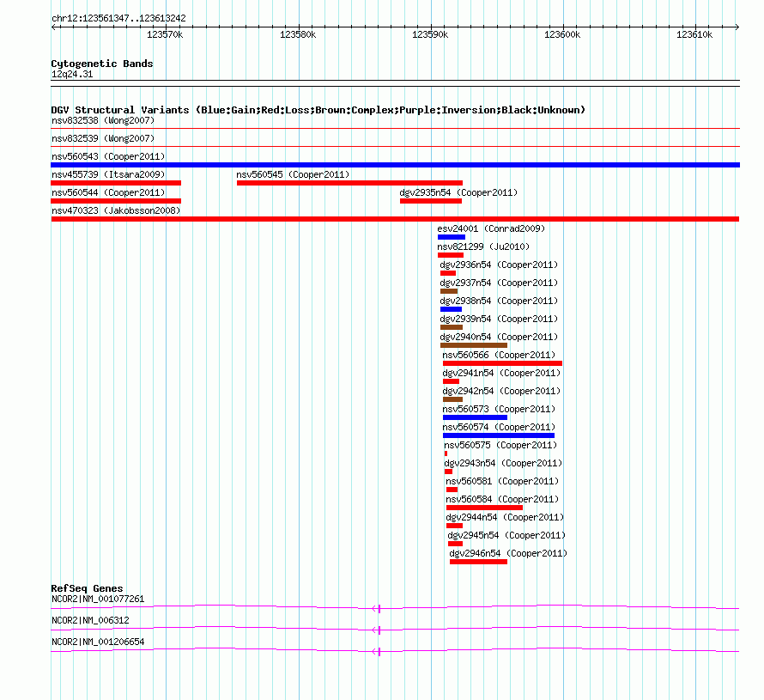Select the dgv2935n54 (Cooper2011) label
Screen dimensions: 764x700
click(x=458, y=192)
